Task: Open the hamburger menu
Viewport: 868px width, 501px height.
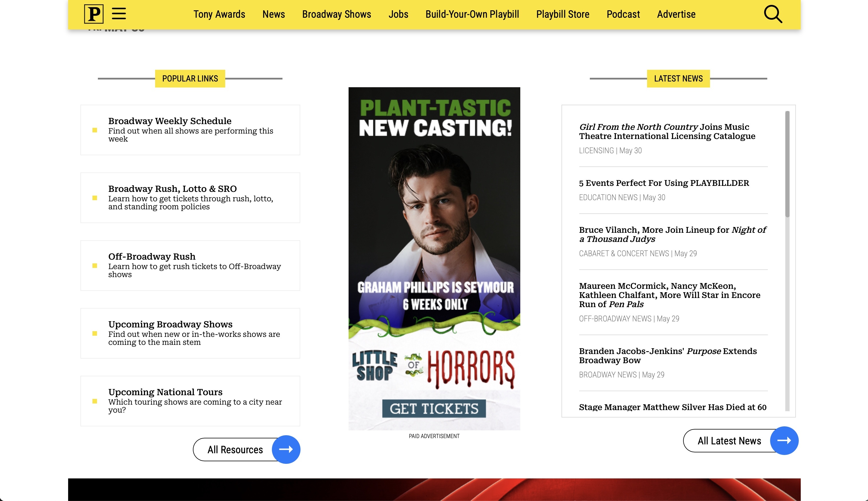Action: pos(119,14)
